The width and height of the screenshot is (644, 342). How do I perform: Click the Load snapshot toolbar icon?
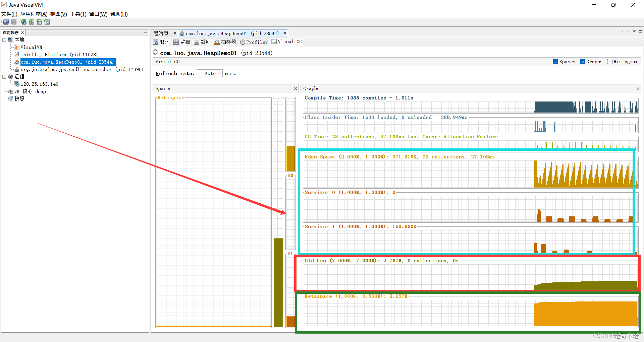pyautogui.click(x=6, y=22)
